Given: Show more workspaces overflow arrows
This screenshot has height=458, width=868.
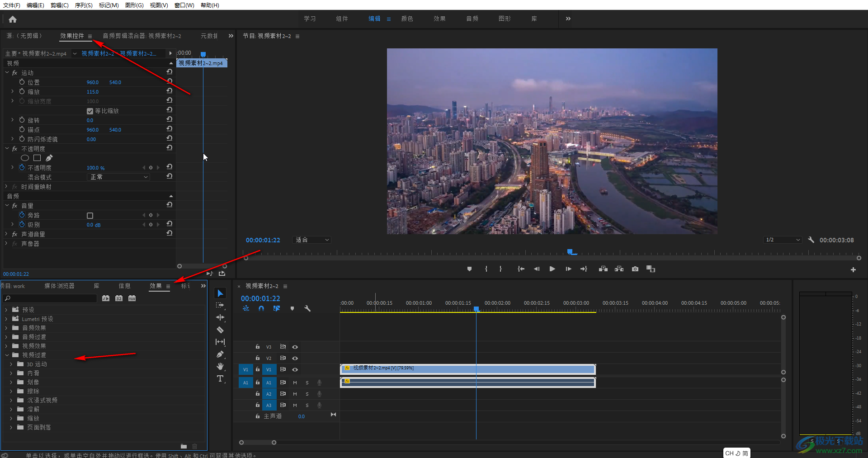Looking at the screenshot, I should tap(568, 19).
